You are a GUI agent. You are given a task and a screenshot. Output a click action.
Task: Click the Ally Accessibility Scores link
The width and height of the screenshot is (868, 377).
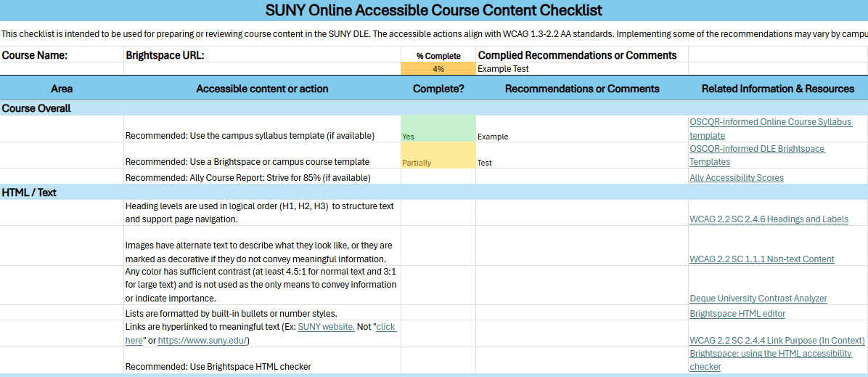click(736, 178)
